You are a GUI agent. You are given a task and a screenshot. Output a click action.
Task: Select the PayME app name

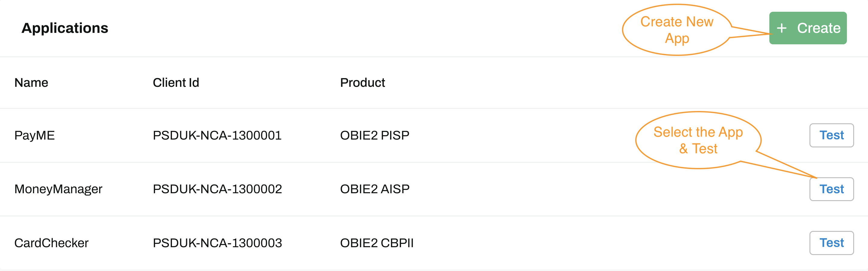click(x=34, y=135)
